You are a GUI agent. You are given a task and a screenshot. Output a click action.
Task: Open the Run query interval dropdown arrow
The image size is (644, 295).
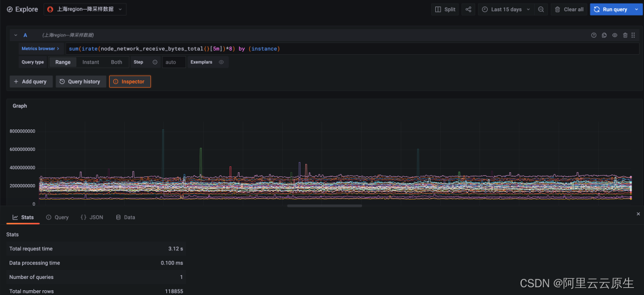pos(637,9)
